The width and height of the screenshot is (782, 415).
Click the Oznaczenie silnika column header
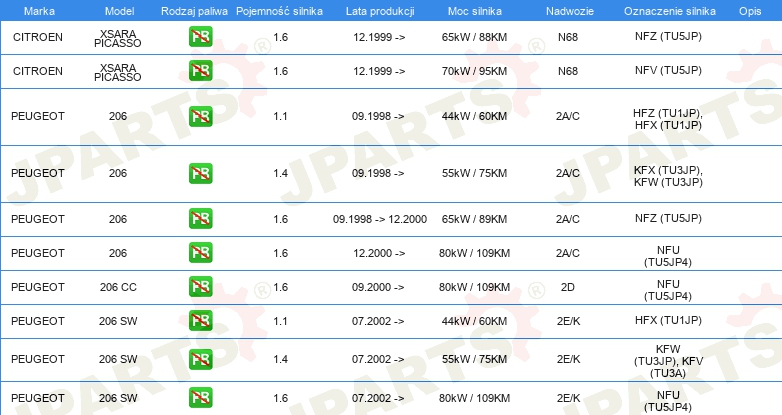pos(670,11)
